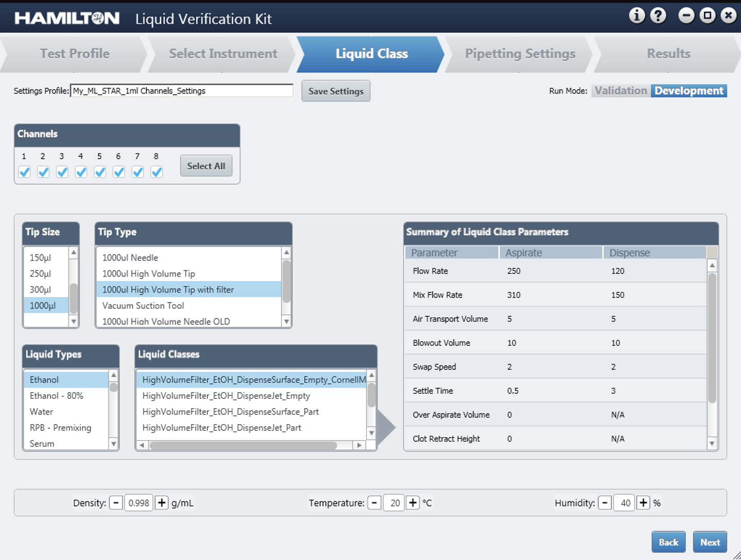The image size is (741, 560).
Task: Uncheck channel 5 checkbox
Action: tap(100, 172)
